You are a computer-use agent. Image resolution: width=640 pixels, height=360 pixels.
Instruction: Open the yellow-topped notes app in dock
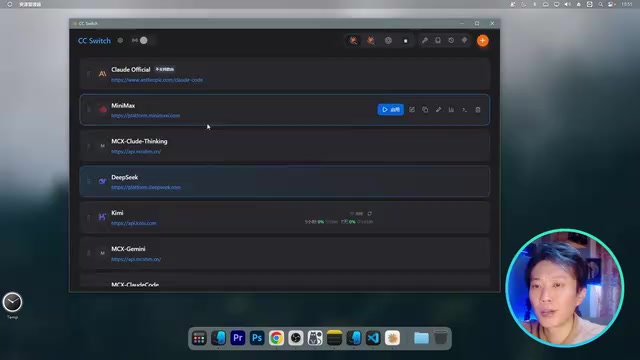[x=334, y=338]
